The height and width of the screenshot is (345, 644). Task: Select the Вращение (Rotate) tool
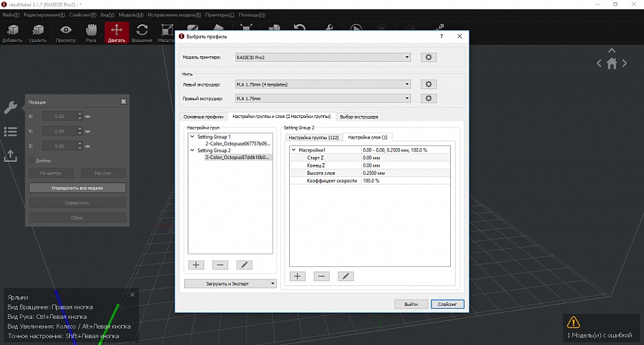(x=142, y=31)
